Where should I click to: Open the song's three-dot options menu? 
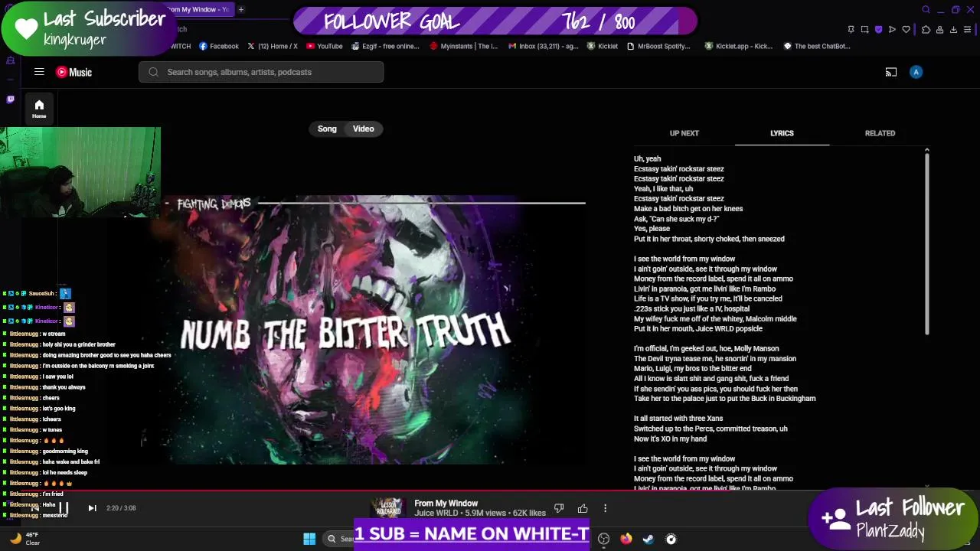coord(605,508)
